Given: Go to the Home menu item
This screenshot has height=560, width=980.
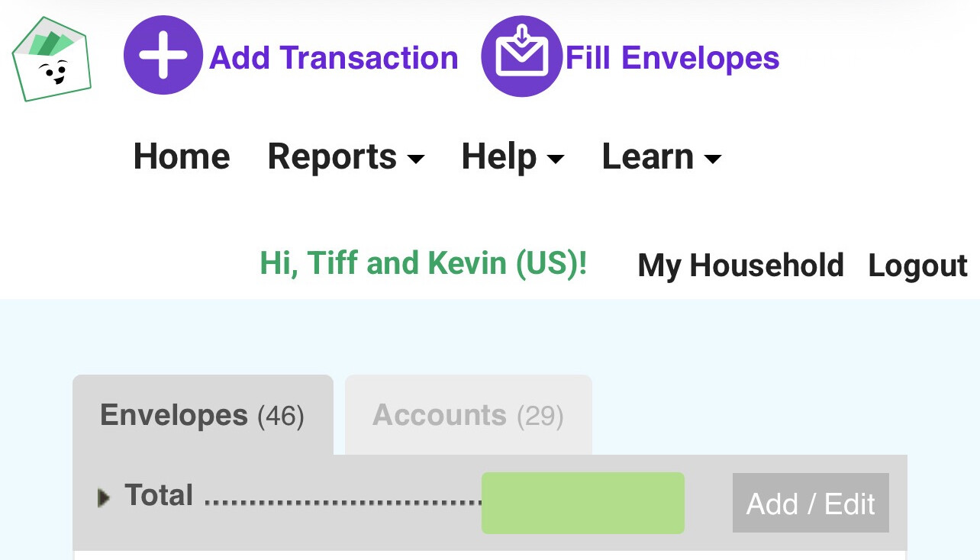Looking at the screenshot, I should (x=182, y=157).
